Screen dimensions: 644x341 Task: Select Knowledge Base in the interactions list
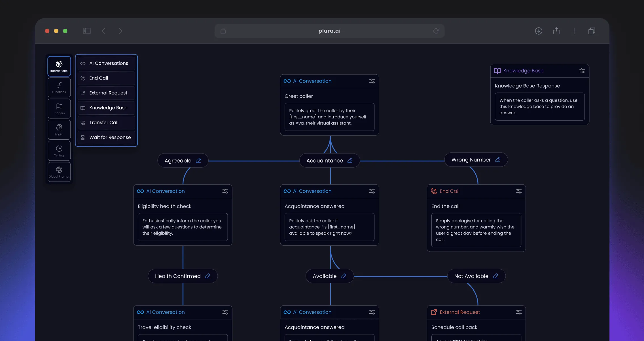(106, 108)
